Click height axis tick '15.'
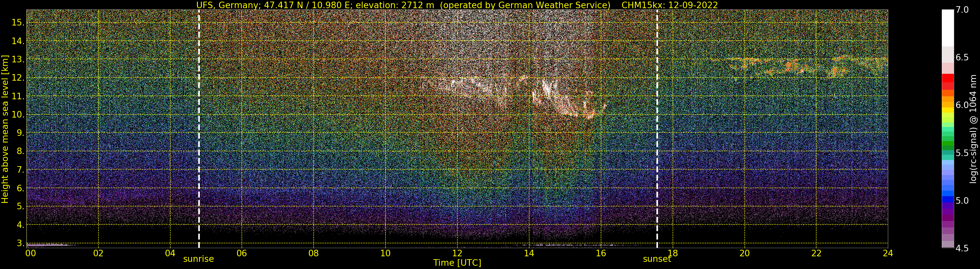Screen dimensions: 980x269 pos(18,23)
